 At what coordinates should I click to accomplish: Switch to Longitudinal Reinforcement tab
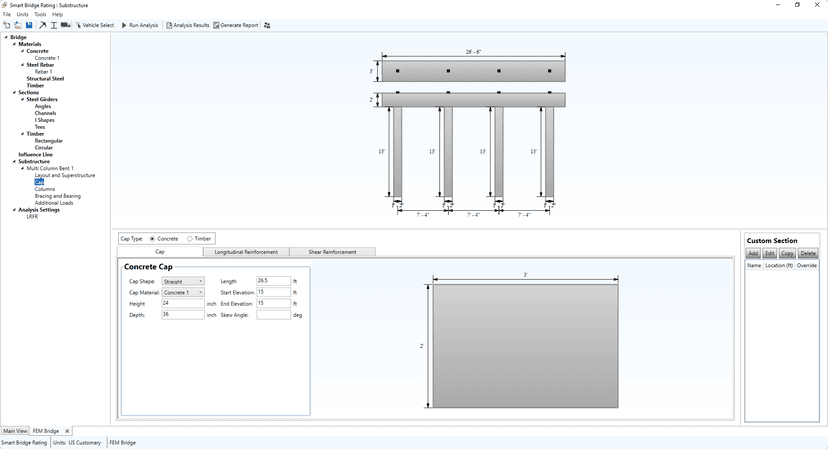[246, 252]
